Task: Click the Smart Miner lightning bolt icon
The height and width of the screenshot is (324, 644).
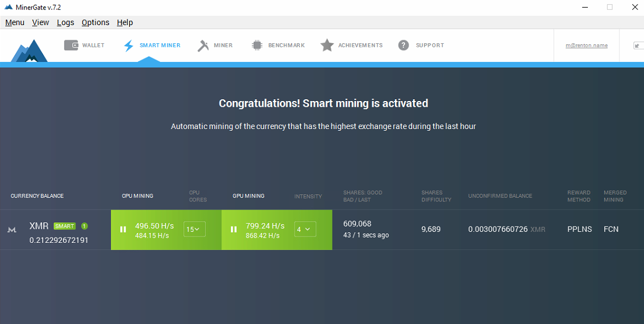Action: pyautogui.click(x=129, y=46)
